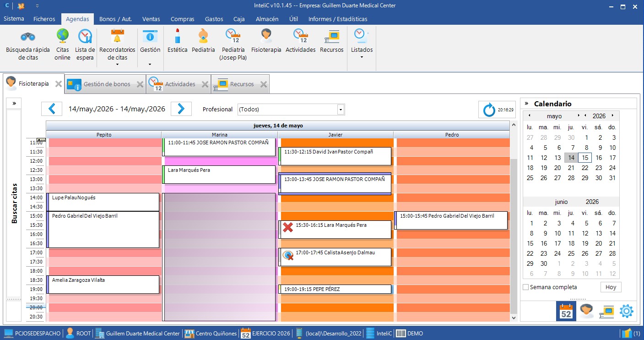Select day 14 in mayo calendar
Image resolution: width=644 pixels, height=340 pixels.
click(x=571, y=158)
